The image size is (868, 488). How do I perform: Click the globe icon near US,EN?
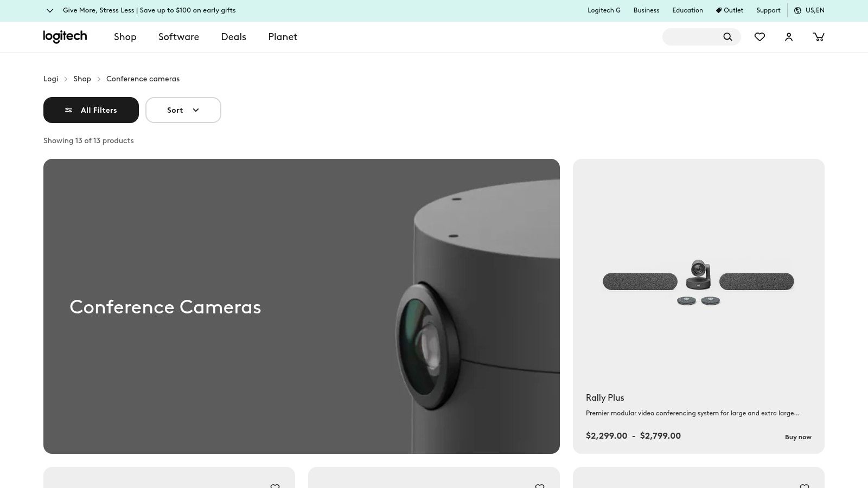[797, 10]
